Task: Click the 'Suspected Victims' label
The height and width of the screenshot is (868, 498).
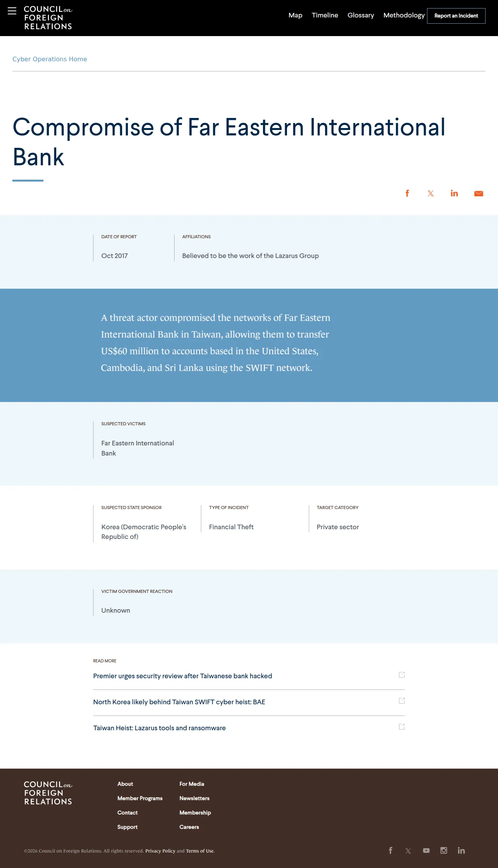Action: tap(123, 424)
